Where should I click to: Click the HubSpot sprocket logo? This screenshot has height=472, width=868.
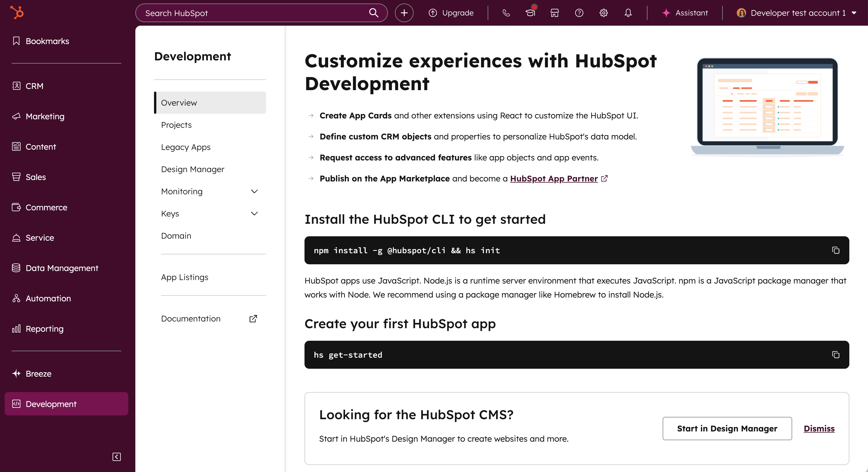point(17,13)
